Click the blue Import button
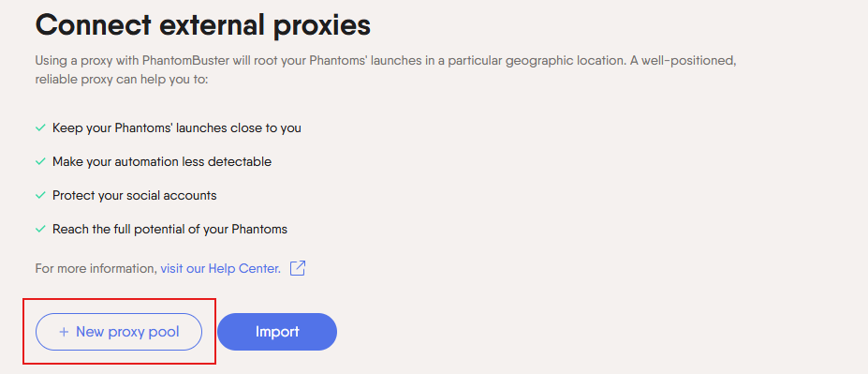This screenshot has height=374, width=868. (x=277, y=332)
